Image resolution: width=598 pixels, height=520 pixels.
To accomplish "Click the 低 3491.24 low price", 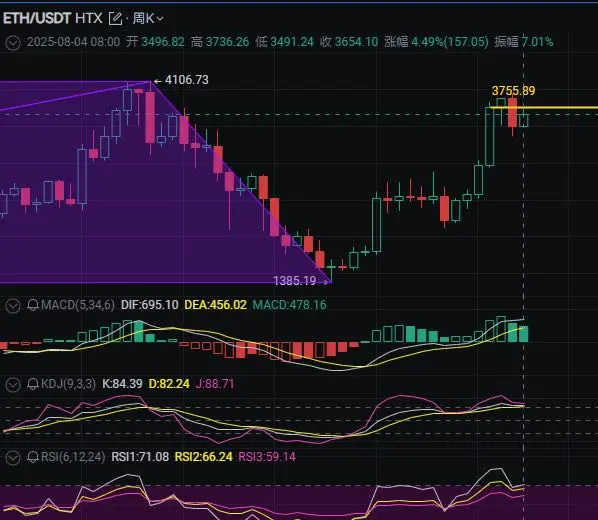I will [x=285, y=42].
